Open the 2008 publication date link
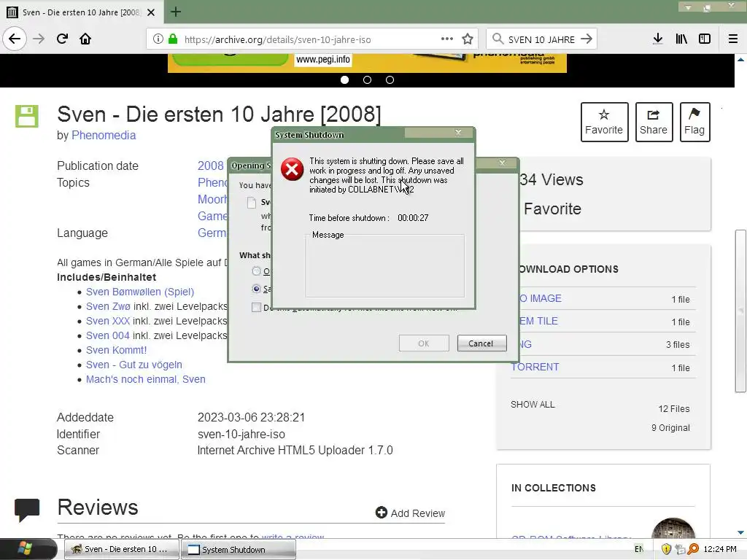Image resolution: width=747 pixels, height=560 pixels. coord(211,166)
